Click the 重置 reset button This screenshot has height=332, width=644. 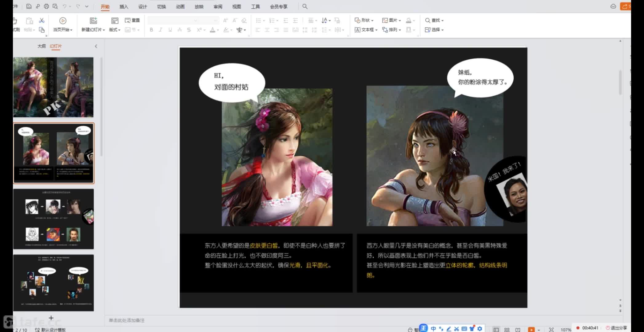[132, 20]
